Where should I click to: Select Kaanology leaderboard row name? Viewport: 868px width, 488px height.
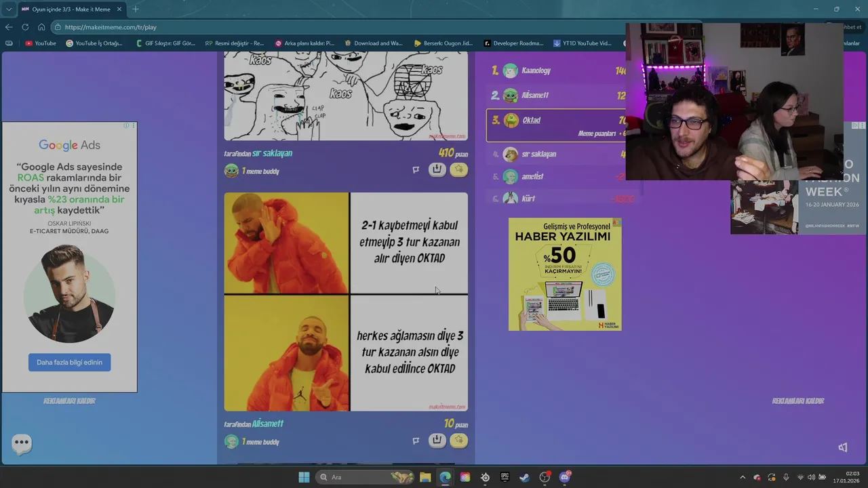[536, 70]
